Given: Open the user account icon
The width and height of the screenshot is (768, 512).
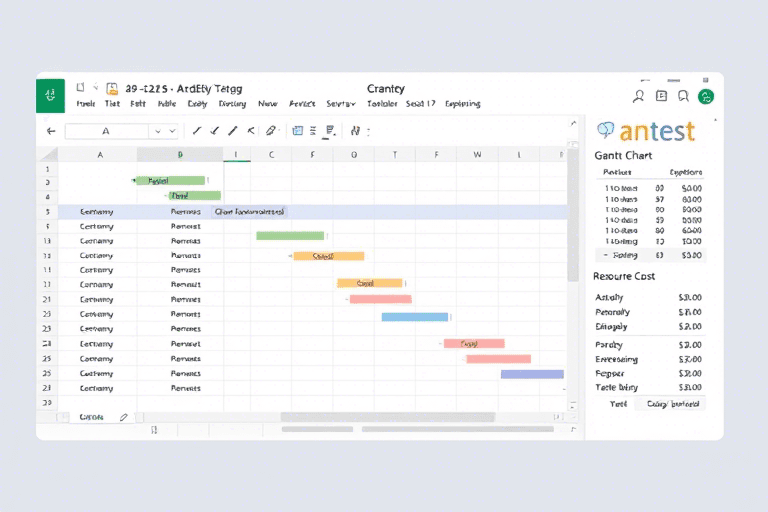Looking at the screenshot, I should tap(639, 96).
